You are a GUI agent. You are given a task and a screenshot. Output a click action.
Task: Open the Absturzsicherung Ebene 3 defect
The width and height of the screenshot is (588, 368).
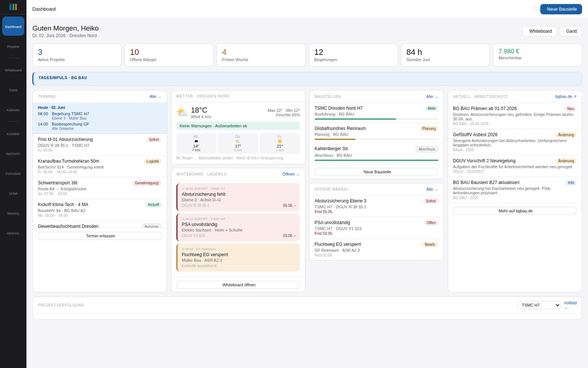click(x=376, y=206)
